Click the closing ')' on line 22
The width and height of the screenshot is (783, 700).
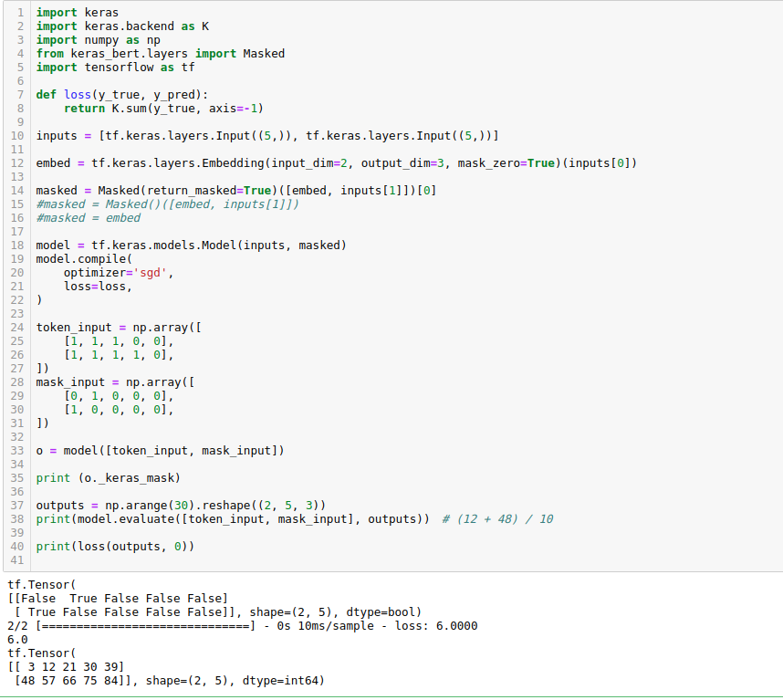pos(39,299)
